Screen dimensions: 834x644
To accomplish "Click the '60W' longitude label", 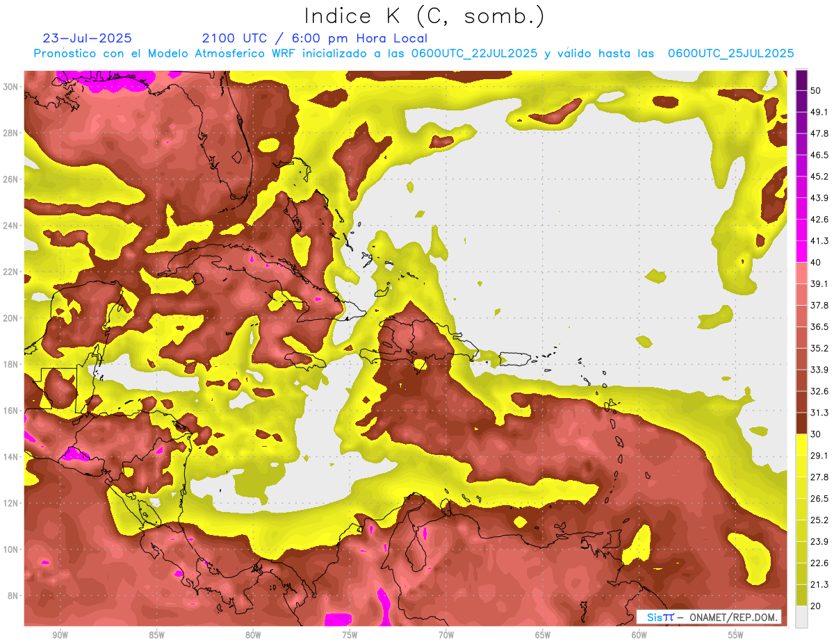I will coord(639,635).
